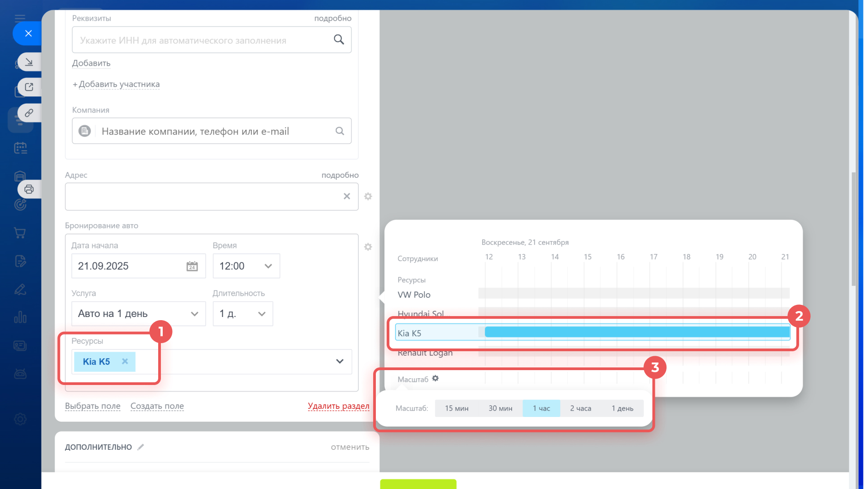Open gear settings for Бронирование авто

pyautogui.click(x=368, y=247)
